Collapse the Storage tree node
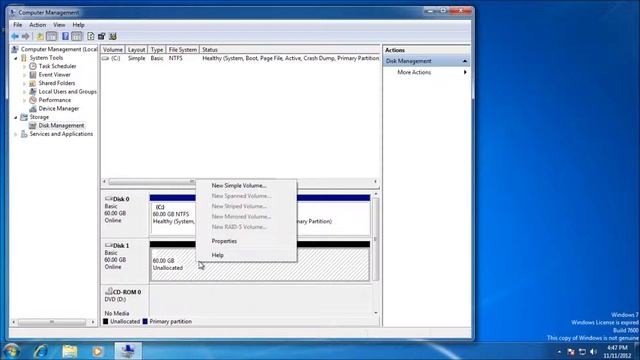640x360 pixels. pyautogui.click(x=16, y=118)
